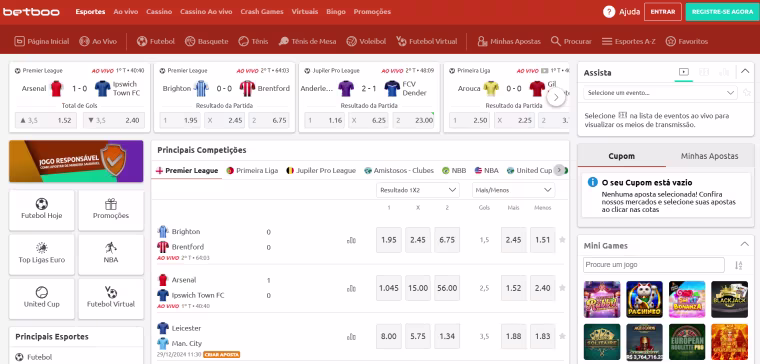Select Futebol under Principais Esportes
This screenshot has height=364, width=760.
click(x=33, y=357)
